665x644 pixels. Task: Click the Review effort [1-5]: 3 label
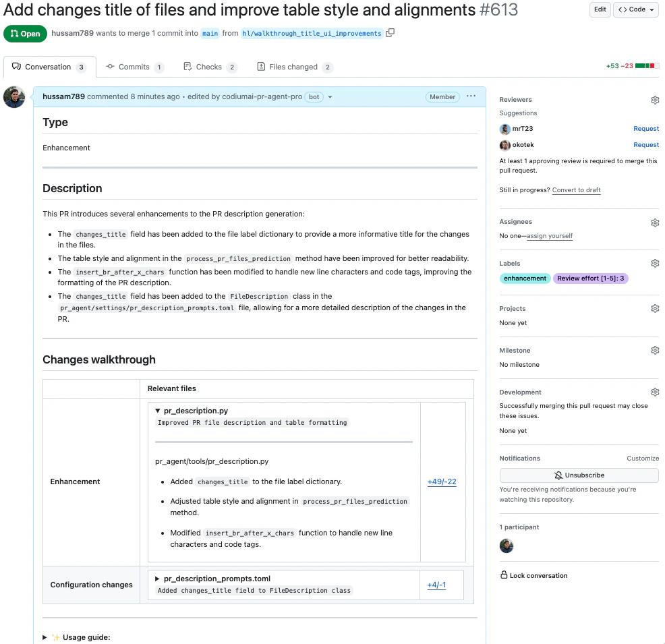coord(590,278)
